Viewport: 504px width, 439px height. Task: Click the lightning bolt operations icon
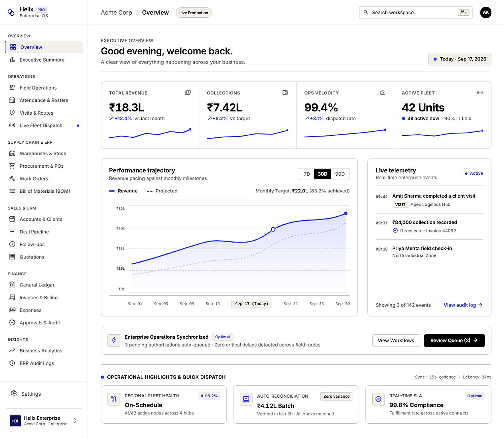tap(114, 340)
